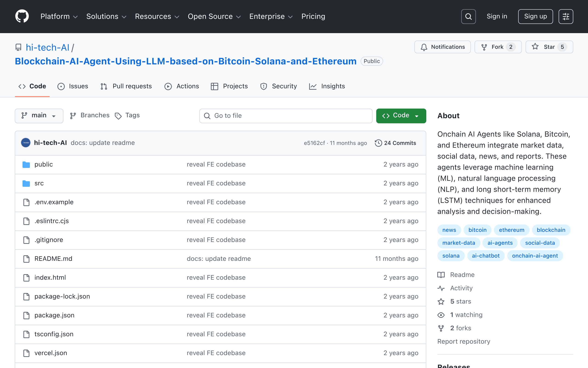The height and width of the screenshot is (368, 588).
Task: Select the news topic tag
Action: [x=449, y=230]
